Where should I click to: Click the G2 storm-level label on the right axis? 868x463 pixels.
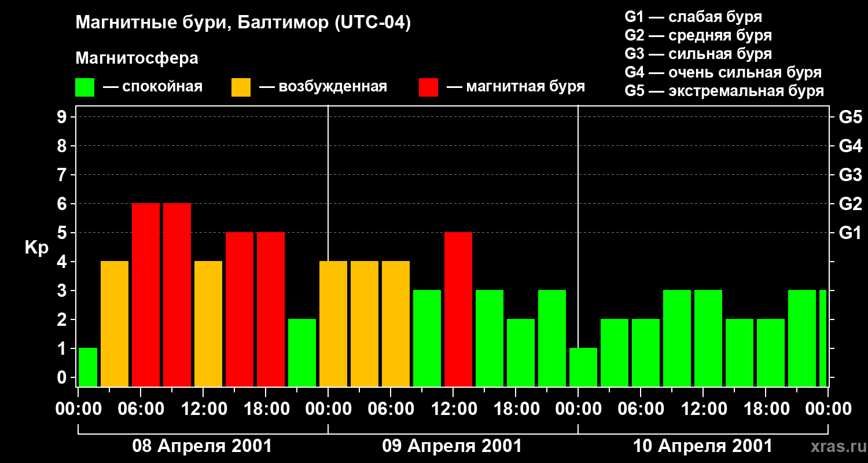pyautogui.click(x=851, y=204)
